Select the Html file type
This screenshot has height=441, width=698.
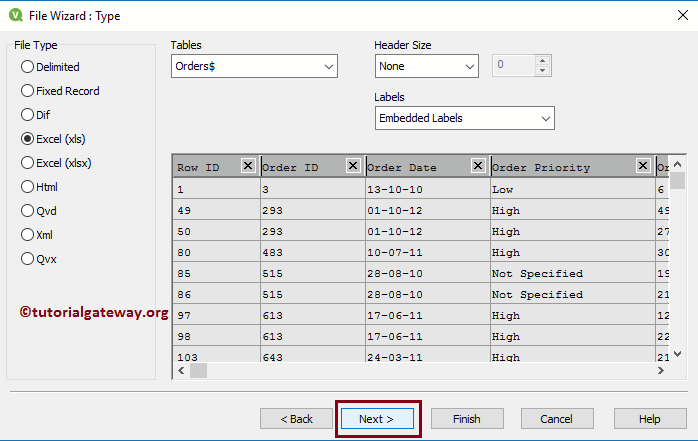coord(39,187)
